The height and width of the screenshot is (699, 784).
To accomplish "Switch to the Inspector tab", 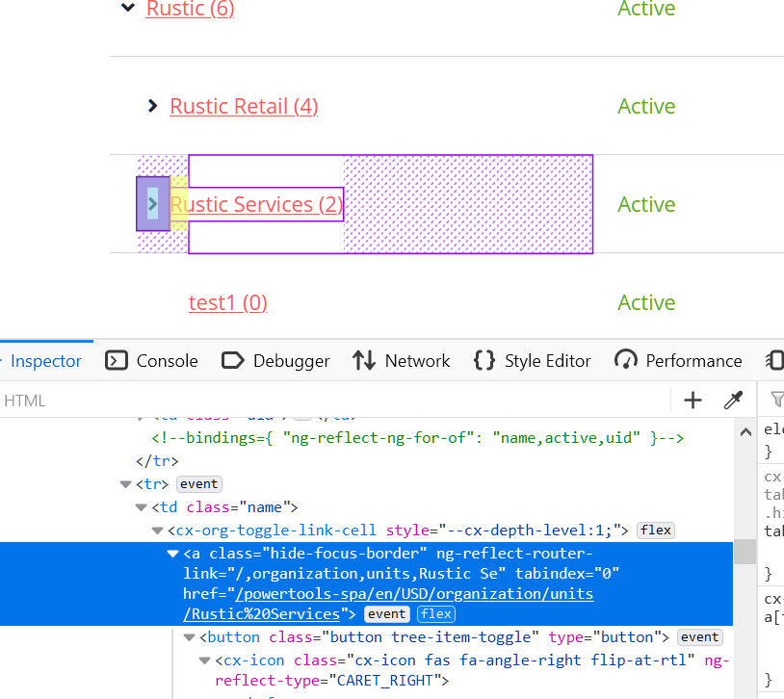I will (46, 361).
